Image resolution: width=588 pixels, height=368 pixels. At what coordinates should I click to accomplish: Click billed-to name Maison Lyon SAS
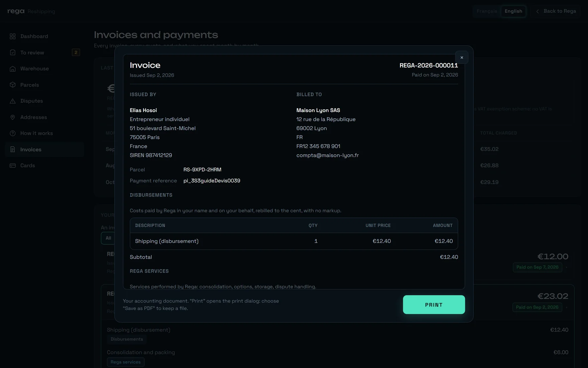coord(318,110)
